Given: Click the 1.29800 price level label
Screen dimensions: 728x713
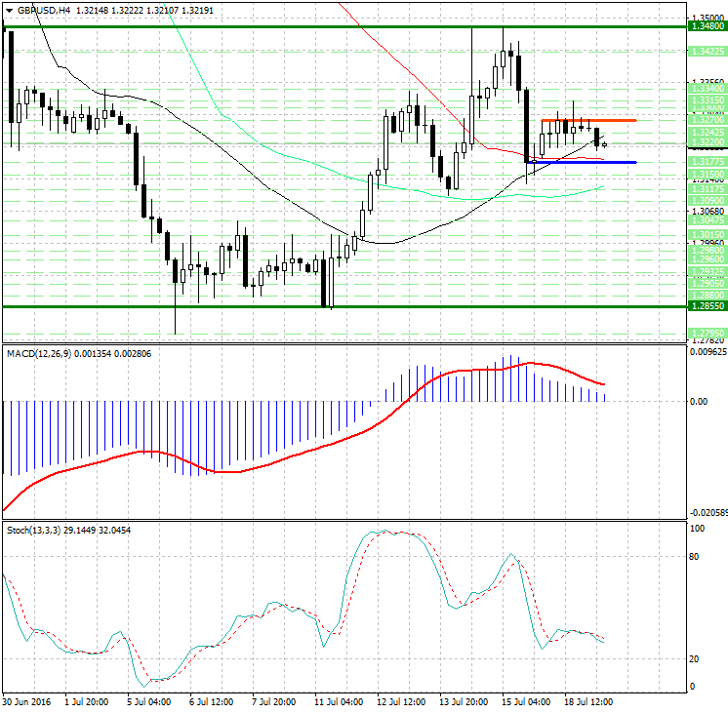Looking at the screenshot, I should 708,251.
